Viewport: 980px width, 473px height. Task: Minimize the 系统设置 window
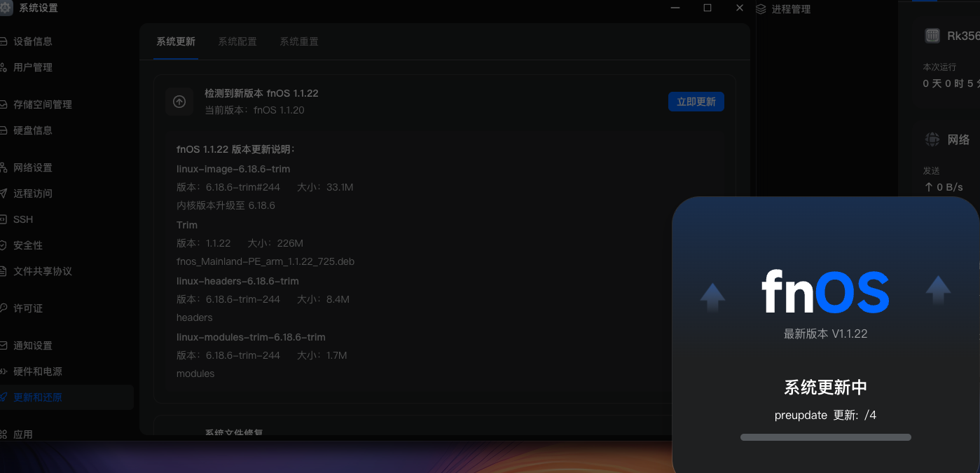[675, 8]
